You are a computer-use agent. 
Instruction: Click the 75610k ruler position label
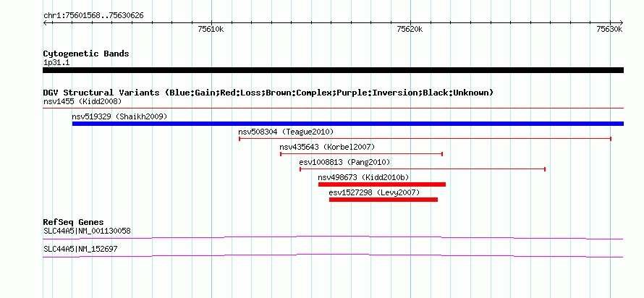click(211, 29)
